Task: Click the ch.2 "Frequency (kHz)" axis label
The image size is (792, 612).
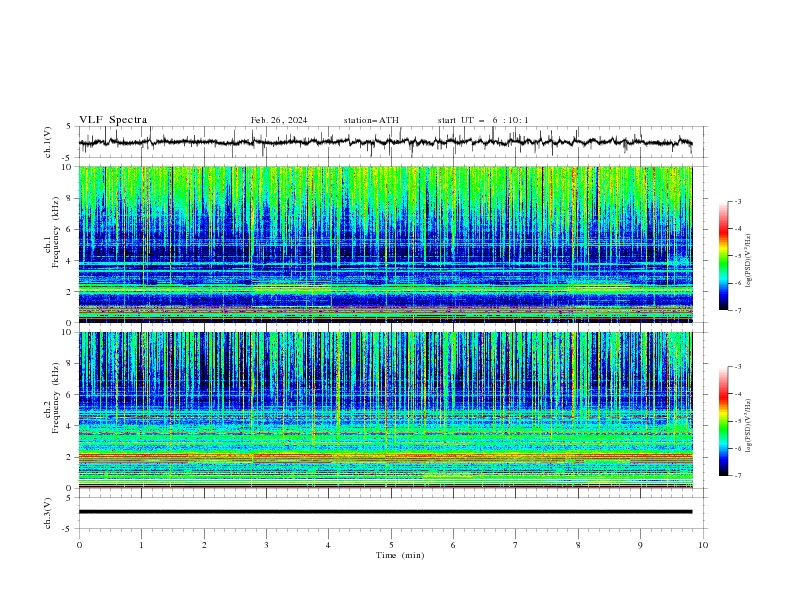Action: [56, 397]
